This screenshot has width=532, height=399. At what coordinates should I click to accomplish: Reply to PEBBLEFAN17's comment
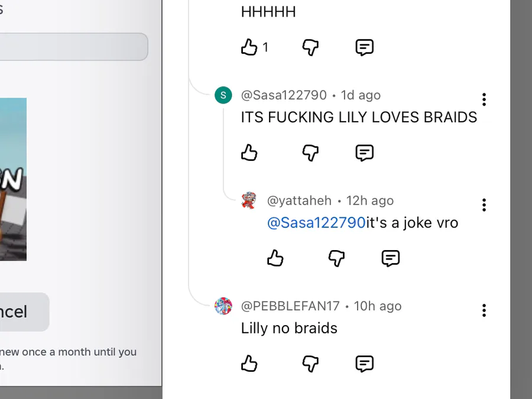[x=364, y=364]
